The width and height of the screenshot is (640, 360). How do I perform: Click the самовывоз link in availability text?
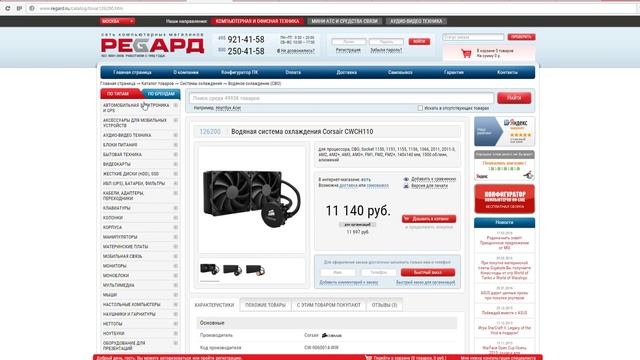pyautogui.click(x=378, y=185)
